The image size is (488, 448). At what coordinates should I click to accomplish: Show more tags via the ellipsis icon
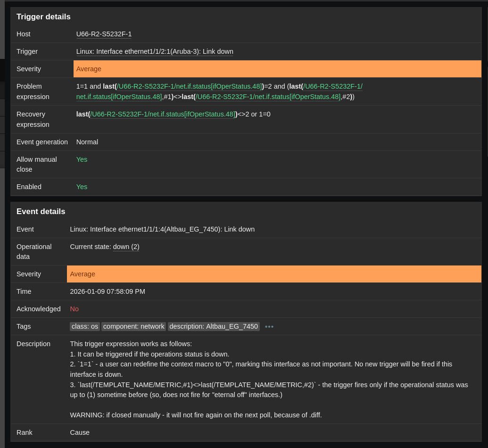click(x=269, y=326)
